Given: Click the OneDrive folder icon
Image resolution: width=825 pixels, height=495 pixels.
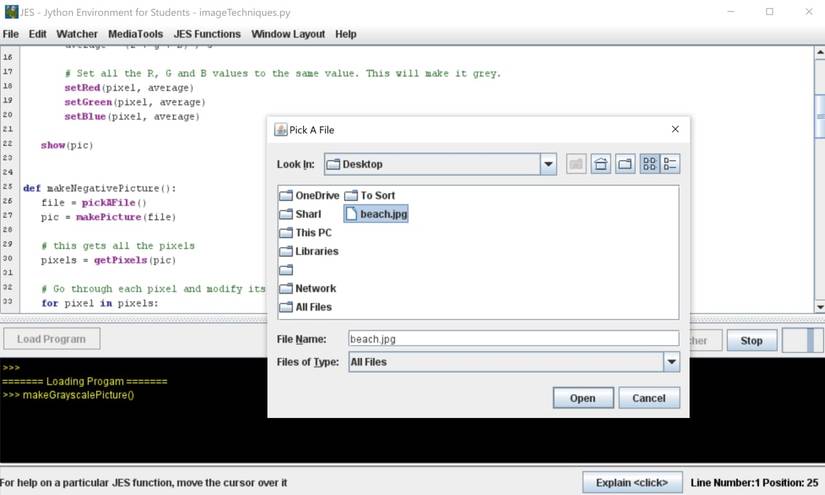Looking at the screenshot, I should click(x=286, y=196).
